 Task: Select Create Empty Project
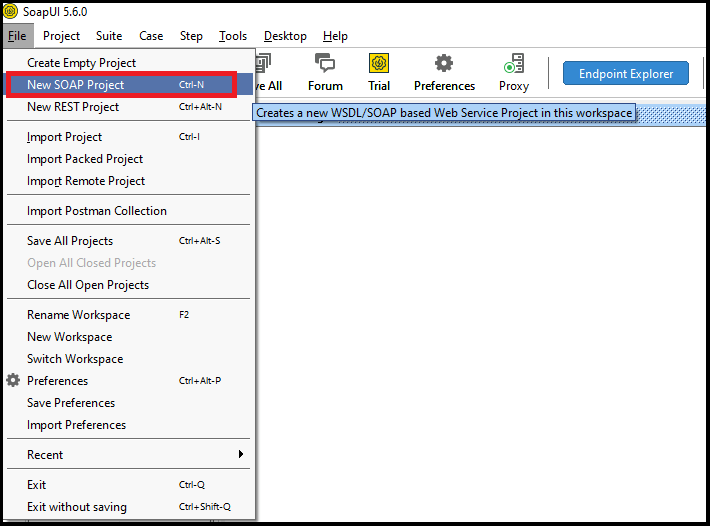point(82,63)
